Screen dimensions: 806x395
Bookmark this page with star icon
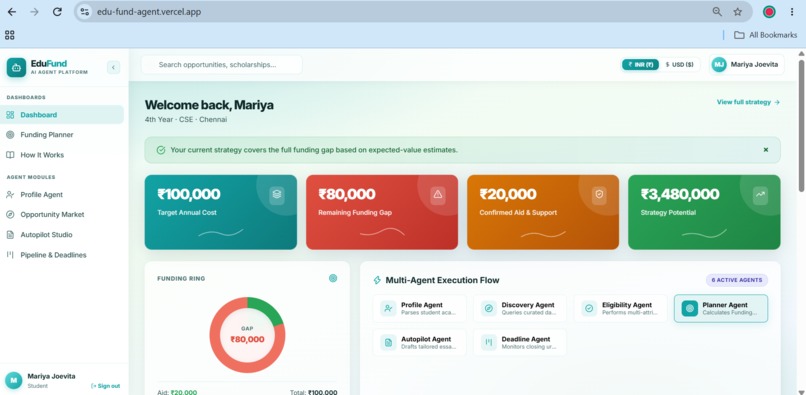click(x=738, y=12)
